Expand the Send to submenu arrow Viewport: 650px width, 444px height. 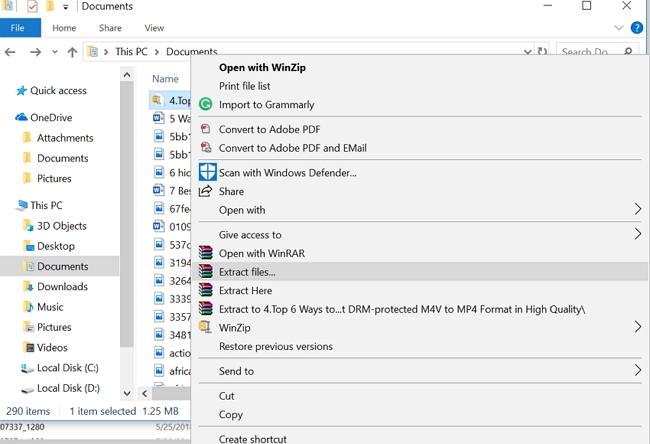pyautogui.click(x=638, y=370)
